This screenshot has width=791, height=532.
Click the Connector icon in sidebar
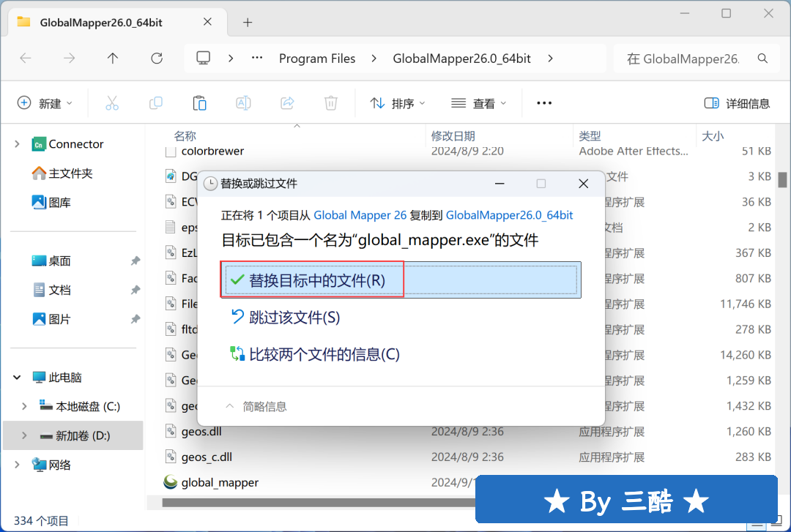pyautogui.click(x=38, y=144)
